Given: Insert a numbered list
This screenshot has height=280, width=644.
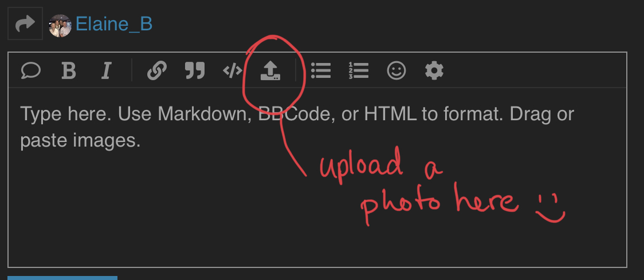Looking at the screenshot, I should coord(359,70).
